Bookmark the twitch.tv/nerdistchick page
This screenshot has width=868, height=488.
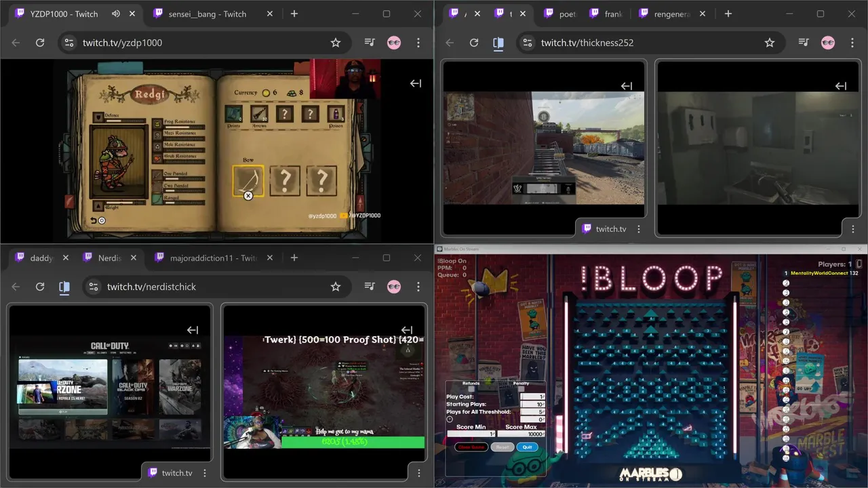[336, 287]
